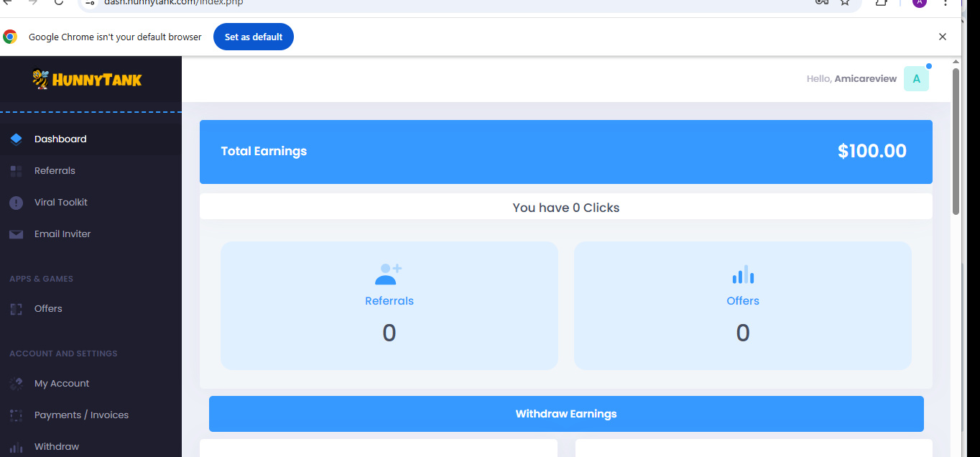Image resolution: width=980 pixels, height=457 pixels.
Task: Click the Withdraw bar chart sidebar icon
Action: coord(17,447)
